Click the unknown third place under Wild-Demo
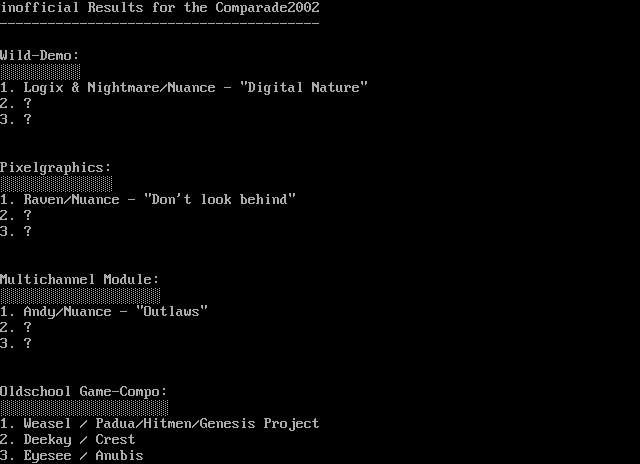The width and height of the screenshot is (640, 464). (x=16, y=119)
